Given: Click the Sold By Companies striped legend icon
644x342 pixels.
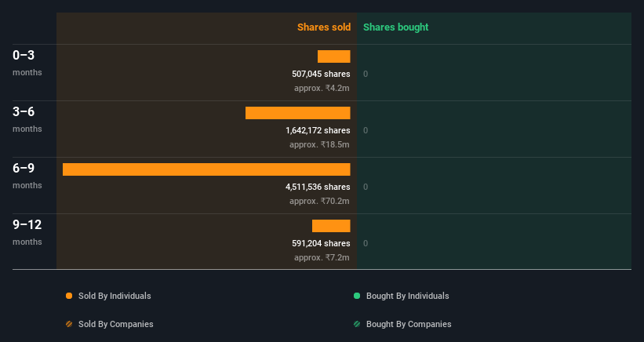Looking at the screenshot, I should pos(69,324).
